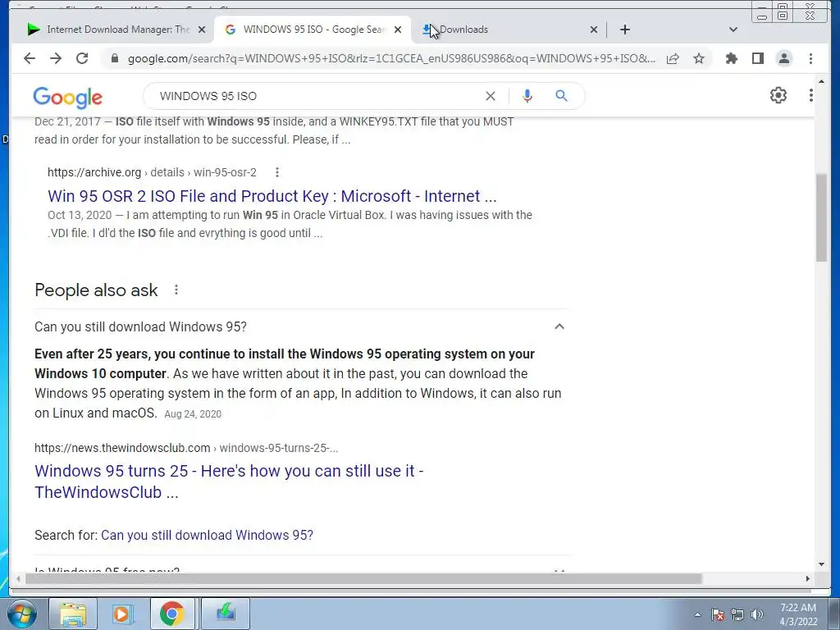Image resolution: width=840 pixels, height=630 pixels.
Task: Show hidden system tray icons
Action: pyautogui.click(x=697, y=615)
